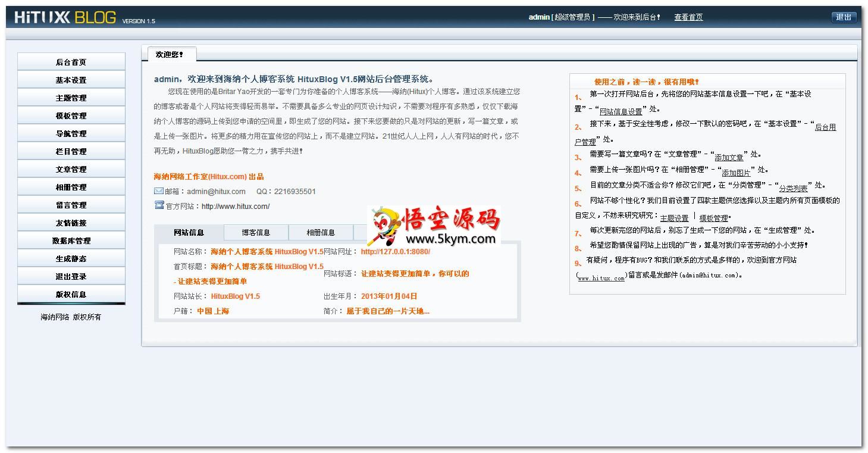The image size is (868, 453).
Task: Open the 添加图片 link
Action: point(736,173)
